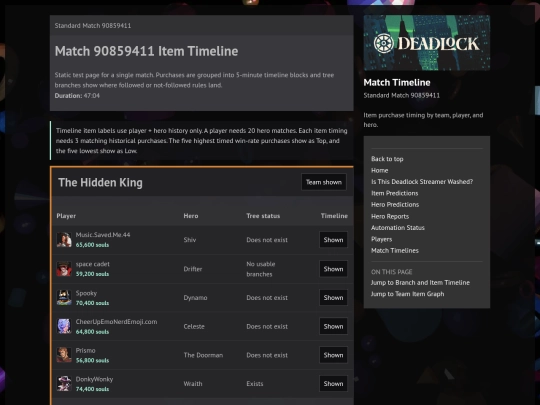This screenshot has width=540, height=405.
Task: Open Hero Predictions page
Action: click(x=395, y=205)
